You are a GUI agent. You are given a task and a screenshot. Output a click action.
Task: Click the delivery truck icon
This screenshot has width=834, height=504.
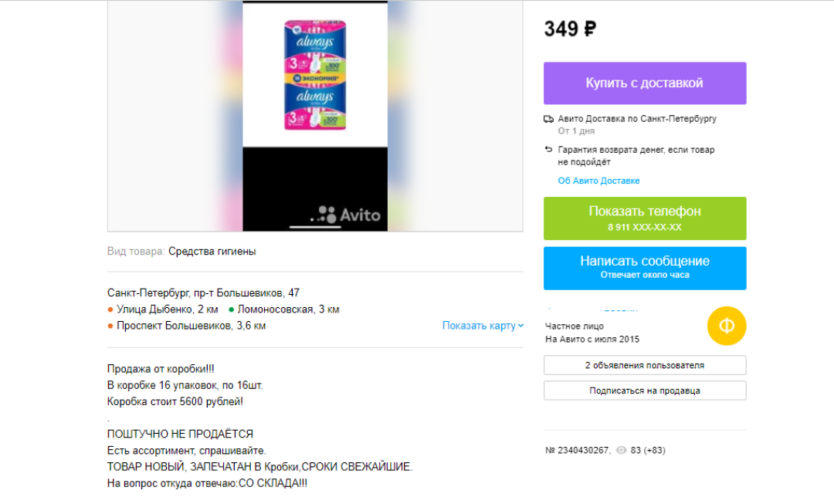[548, 119]
